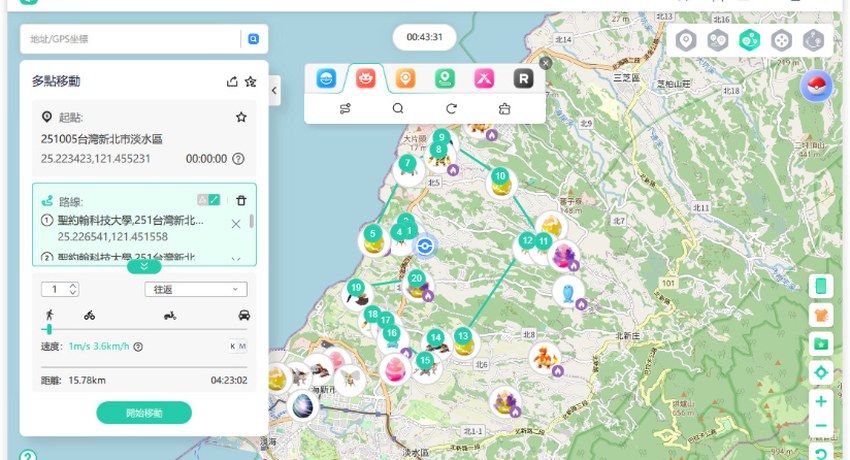This screenshot has height=460, width=850.
Task: Select the red monster face tab
Action: (x=366, y=79)
